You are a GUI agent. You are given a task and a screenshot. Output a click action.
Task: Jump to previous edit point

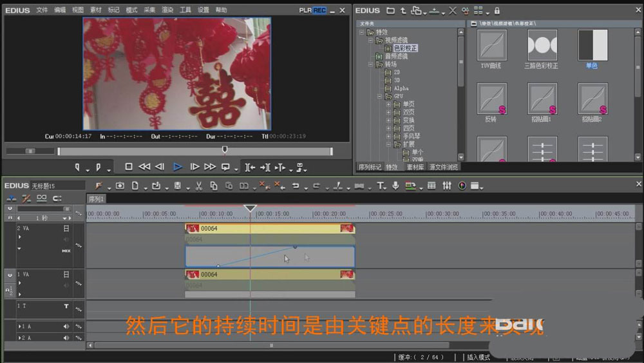pos(250,168)
